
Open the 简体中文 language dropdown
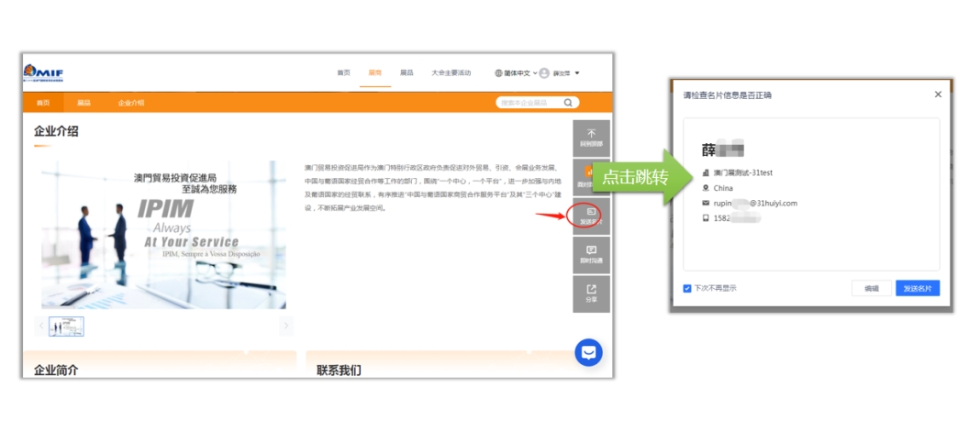pos(517,73)
